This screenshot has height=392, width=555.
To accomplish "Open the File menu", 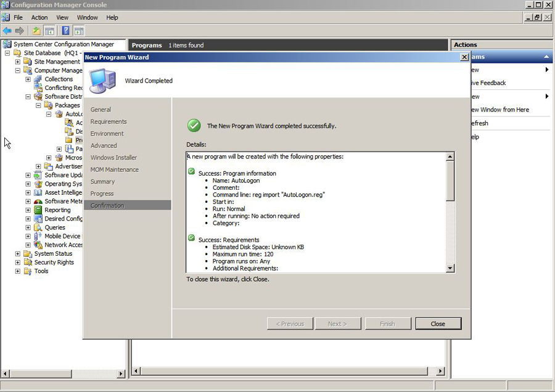I will coord(18,17).
